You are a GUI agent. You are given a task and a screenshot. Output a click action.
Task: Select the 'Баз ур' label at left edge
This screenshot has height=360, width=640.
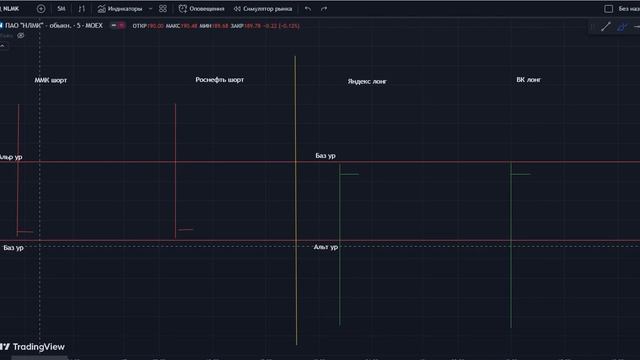tap(13, 248)
